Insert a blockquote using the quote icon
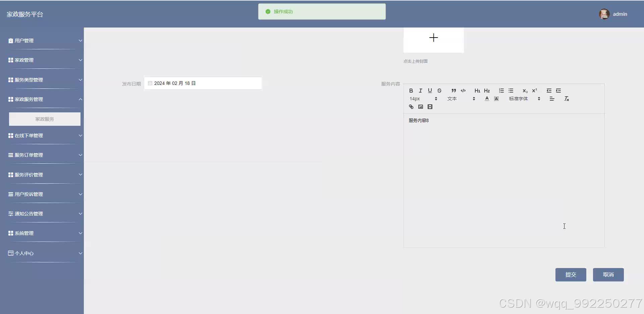This screenshot has height=314, width=644. (453, 91)
